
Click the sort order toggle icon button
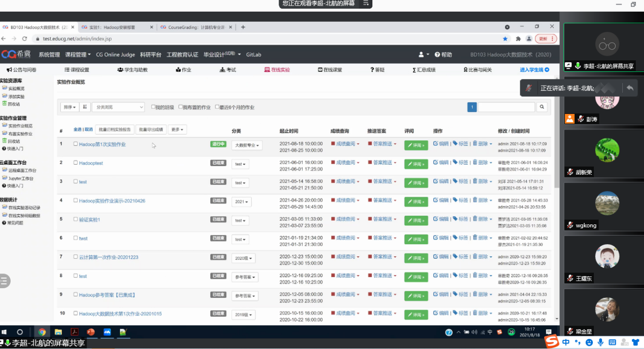85,107
